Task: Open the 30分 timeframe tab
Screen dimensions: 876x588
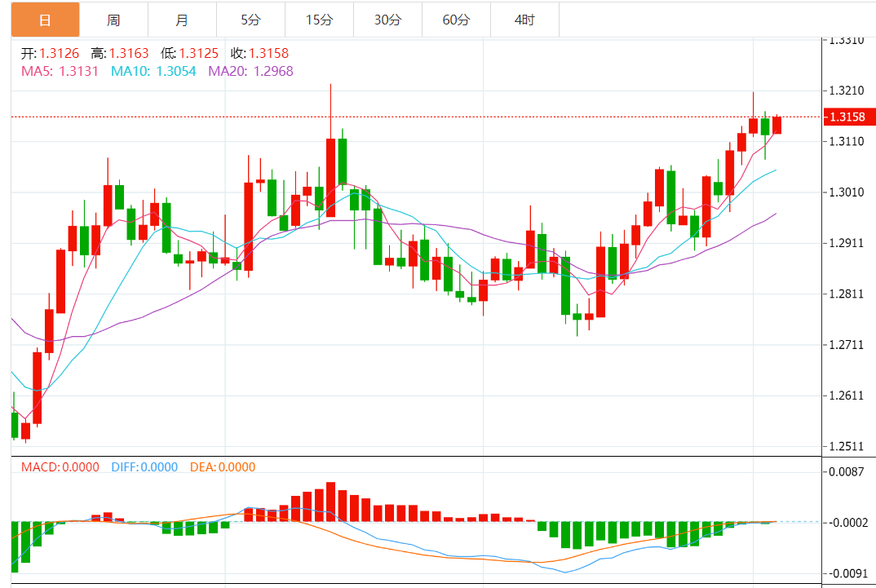Action: pyautogui.click(x=387, y=20)
